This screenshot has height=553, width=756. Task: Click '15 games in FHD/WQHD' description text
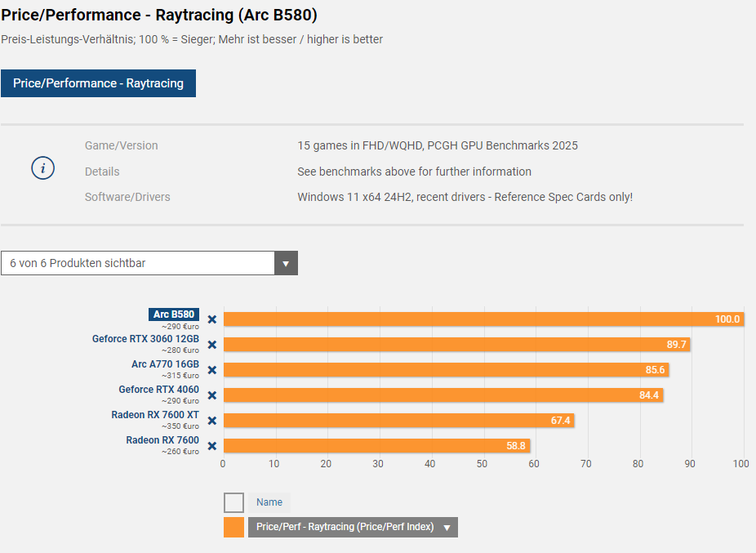(x=438, y=145)
